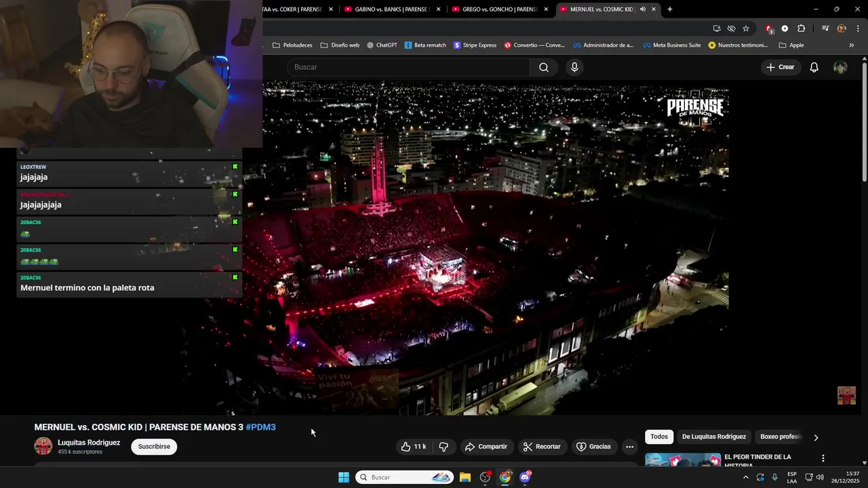
Task: Click the Windows taskbar search box
Action: point(404,477)
